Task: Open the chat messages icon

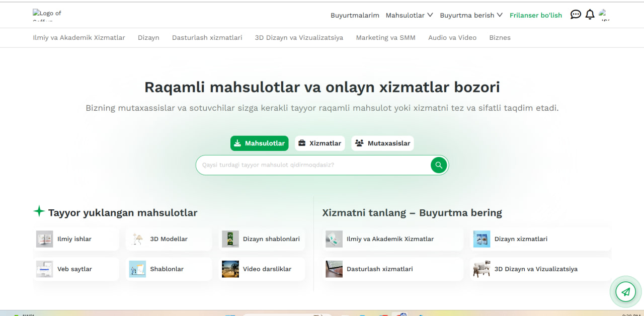Action: [576, 15]
